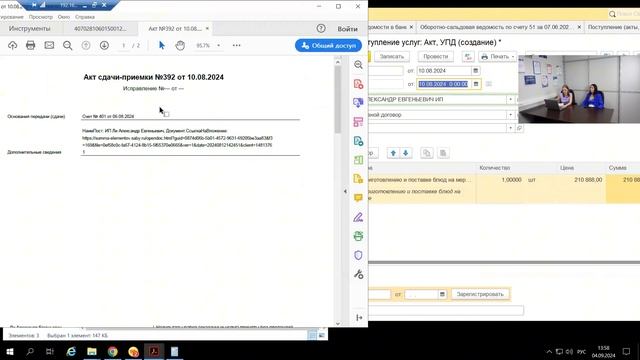Open calendar for the highlighted date-time field

point(476,84)
